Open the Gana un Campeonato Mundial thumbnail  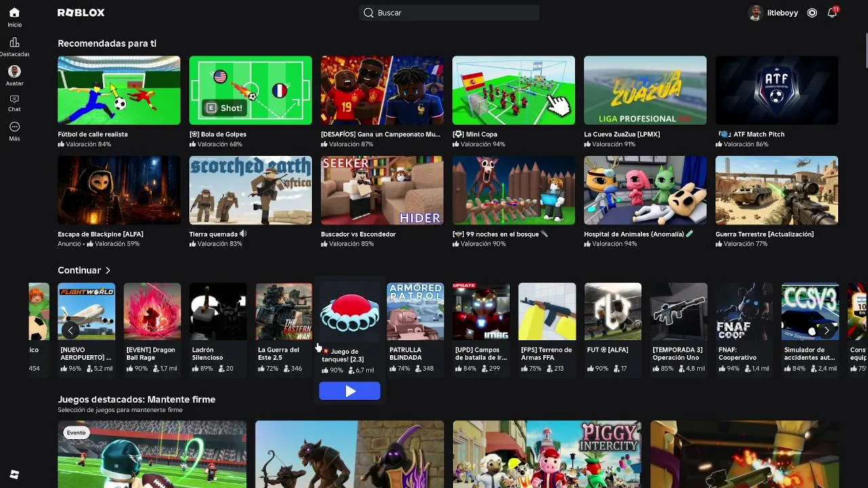[382, 90]
